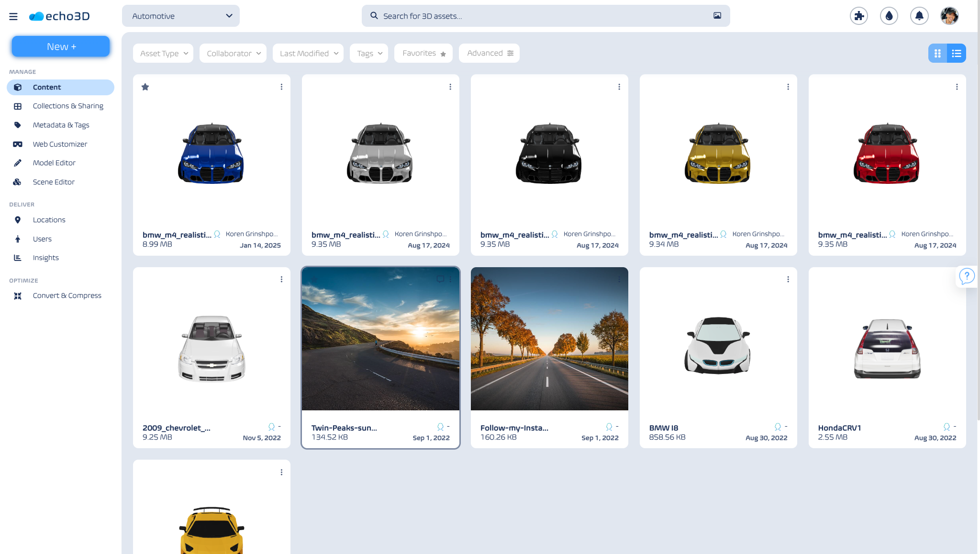The height and width of the screenshot is (554, 980).
Task: Click collaborator icon on Follow-my-Insta card
Action: click(609, 427)
